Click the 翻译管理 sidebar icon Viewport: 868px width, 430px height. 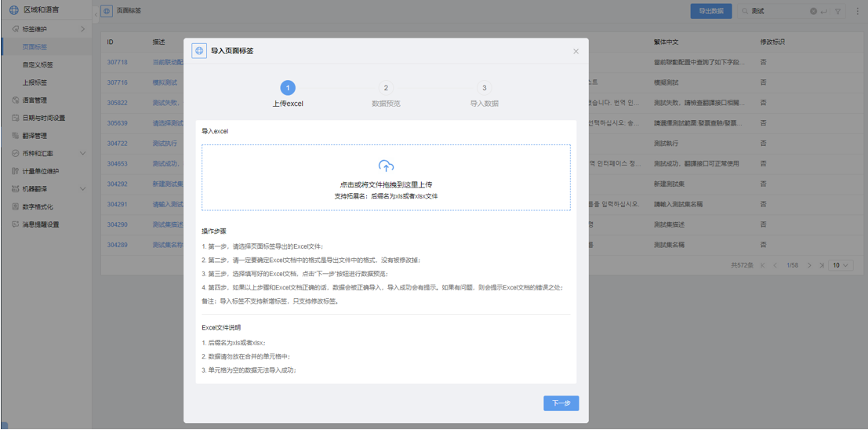16,136
